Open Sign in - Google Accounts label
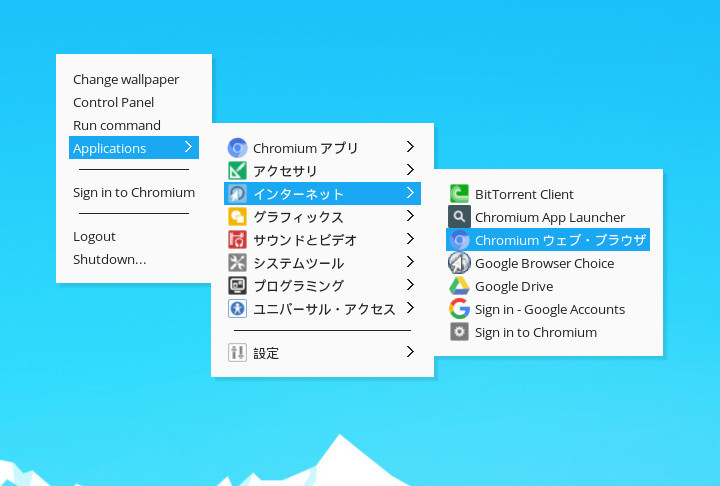The width and height of the screenshot is (720, 486). pyautogui.click(x=550, y=309)
